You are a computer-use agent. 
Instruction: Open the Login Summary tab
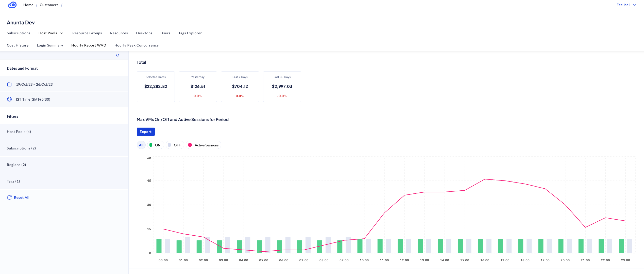(x=50, y=45)
